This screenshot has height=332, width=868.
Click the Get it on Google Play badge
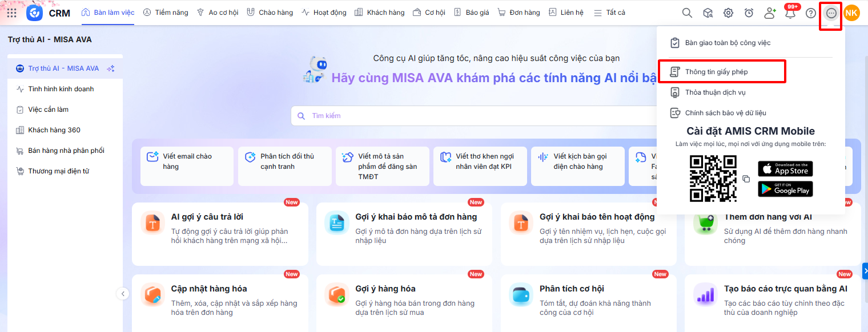pyautogui.click(x=785, y=189)
